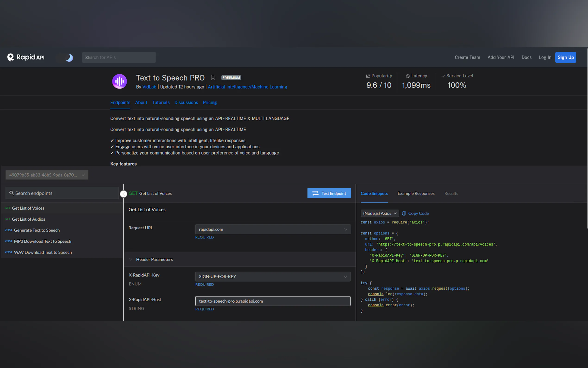
Task: Switch to the Example Responses tab
Action: point(416,194)
